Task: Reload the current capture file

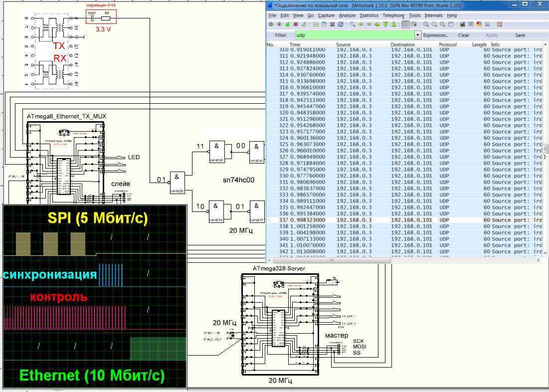Action: pos(341,24)
